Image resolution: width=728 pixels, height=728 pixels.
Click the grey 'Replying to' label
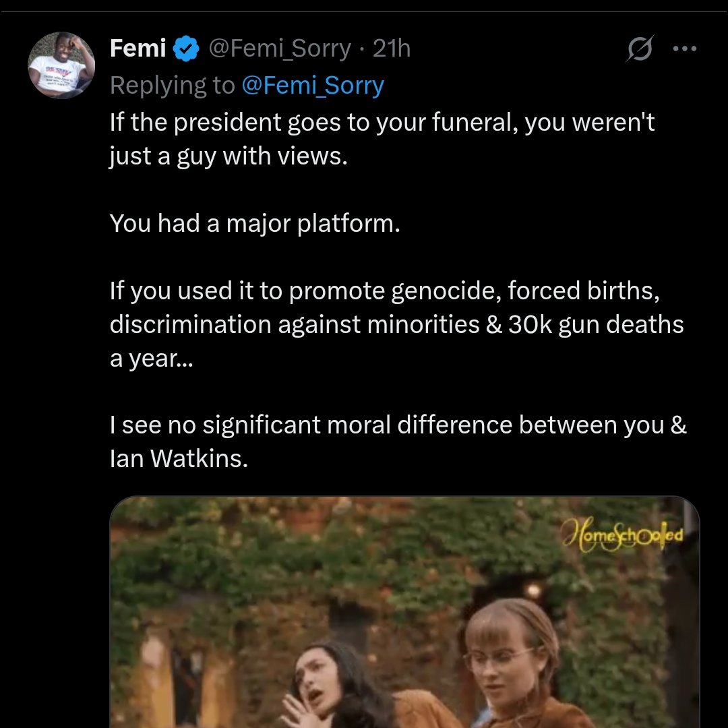[x=172, y=86]
